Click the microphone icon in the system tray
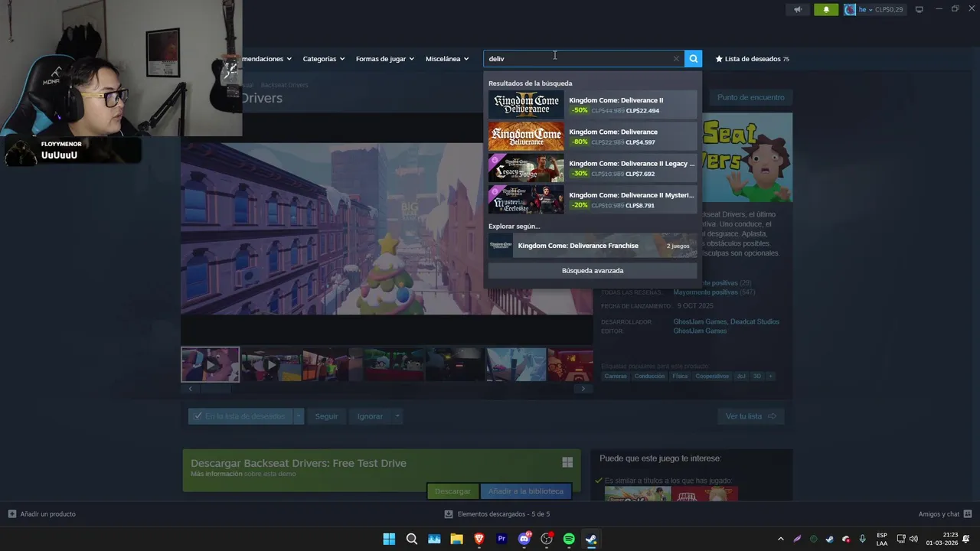 (863, 539)
